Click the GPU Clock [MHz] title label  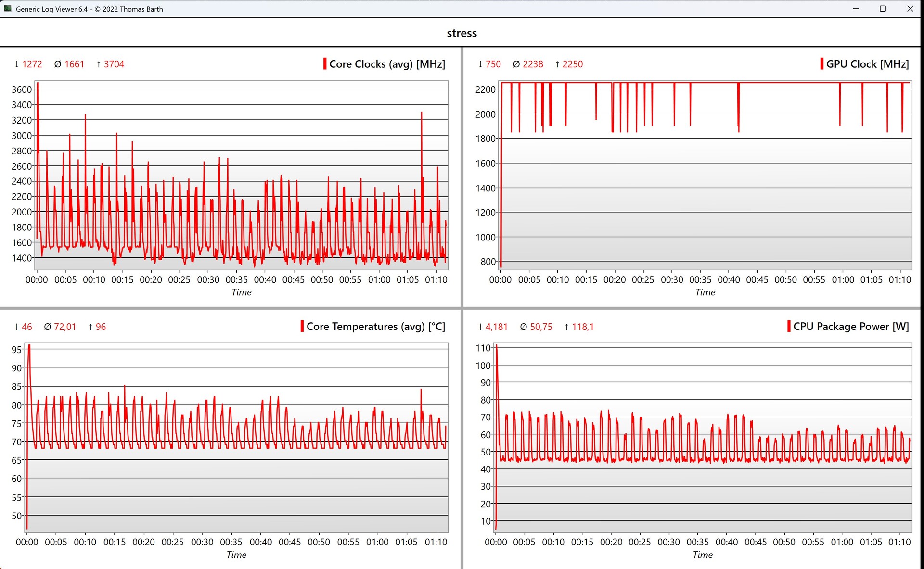point(867,64)
